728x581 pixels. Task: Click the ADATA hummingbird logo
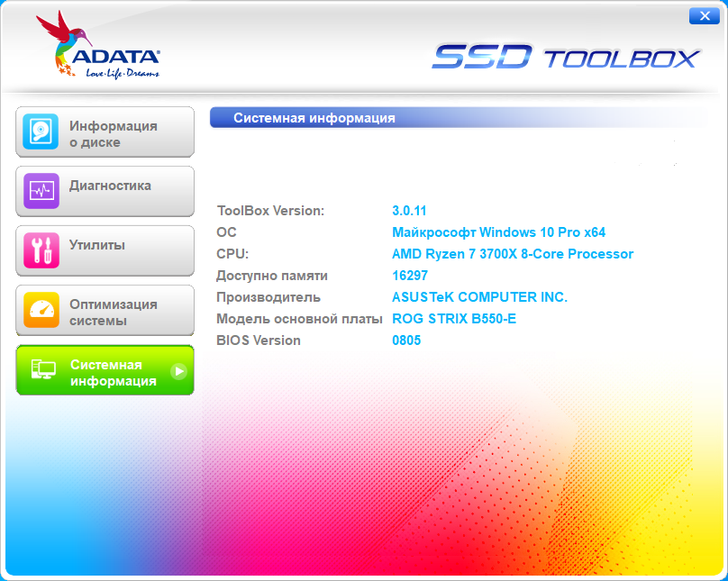97,47
